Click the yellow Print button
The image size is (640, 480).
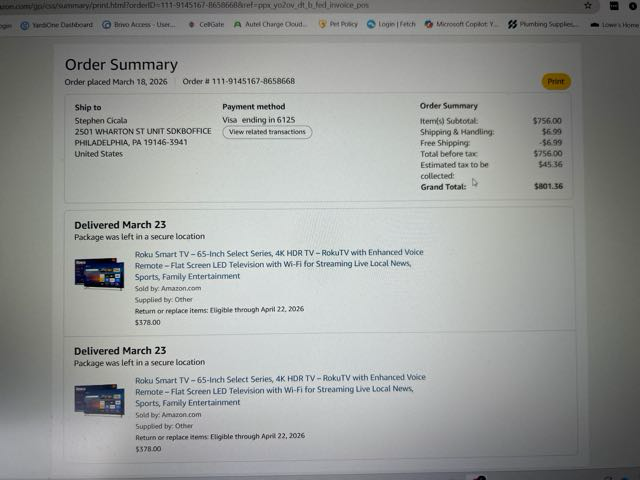click(556, 82)
